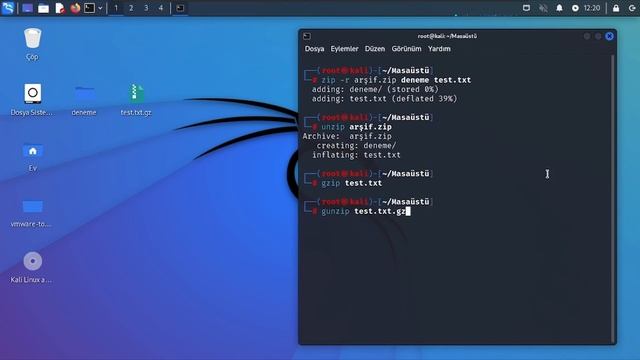The image size is (640, 360).
Task: Click 'inflating: test.txt' output line
Action: (x=356, y=155)
